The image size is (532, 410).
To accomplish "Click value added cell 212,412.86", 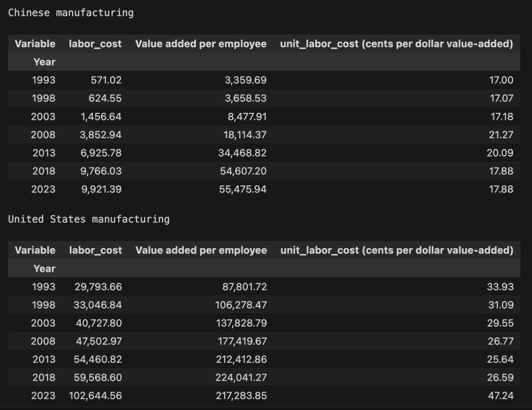I will pyautogui.click(x=242, y=359).
